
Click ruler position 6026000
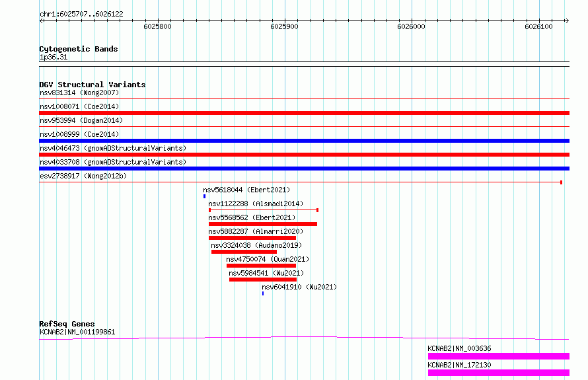412,26
